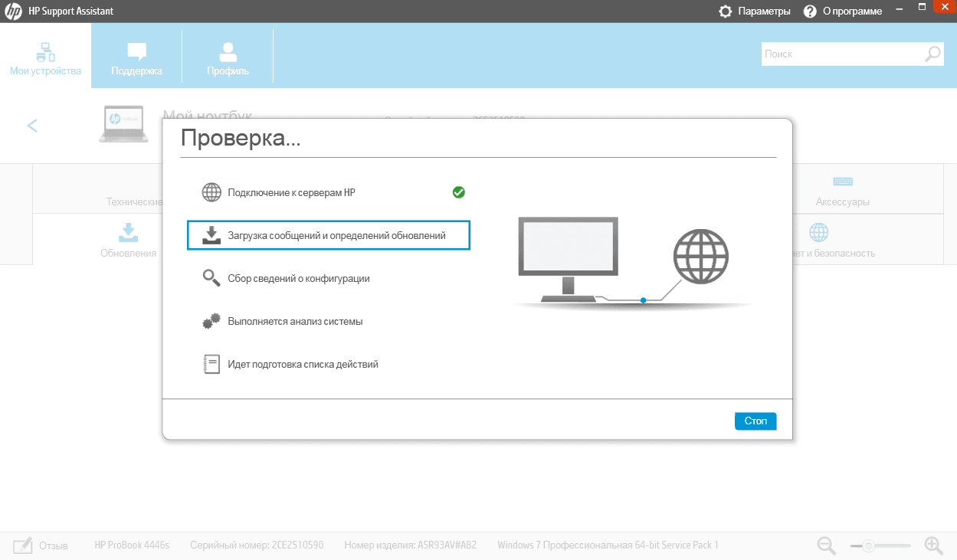Click the Отзыв feedback icon
The width and height of the screenshot is (957, 560).
(x=22, y=545)
